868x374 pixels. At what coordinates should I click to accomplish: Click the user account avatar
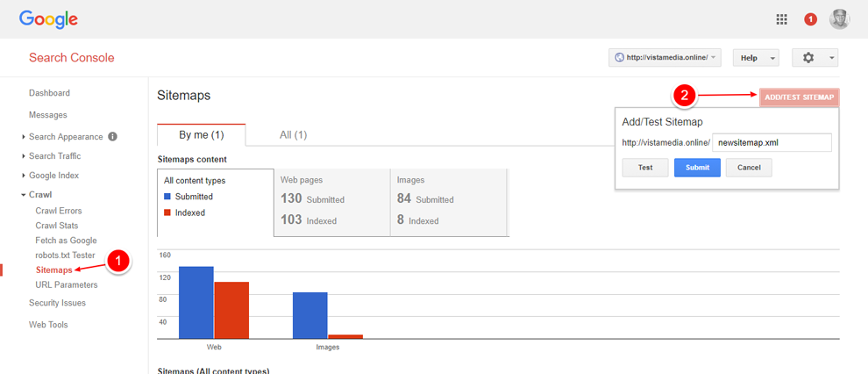tap(839, 19)
